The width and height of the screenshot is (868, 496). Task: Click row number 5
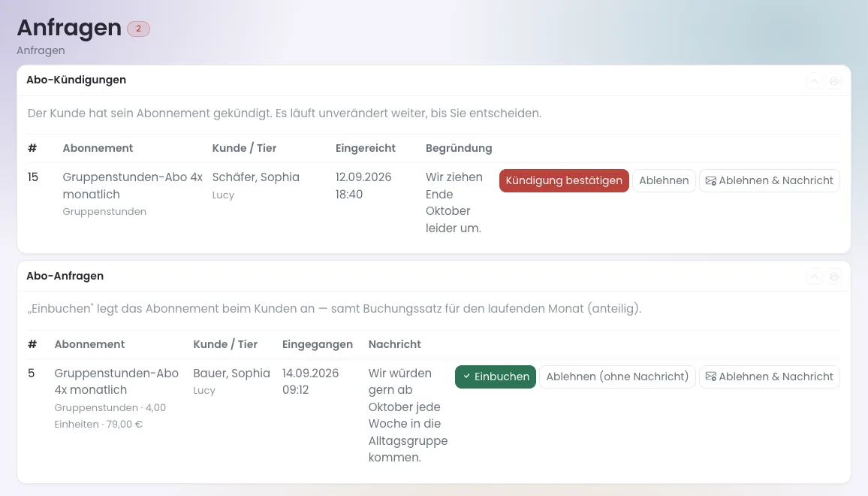point(31,374)
